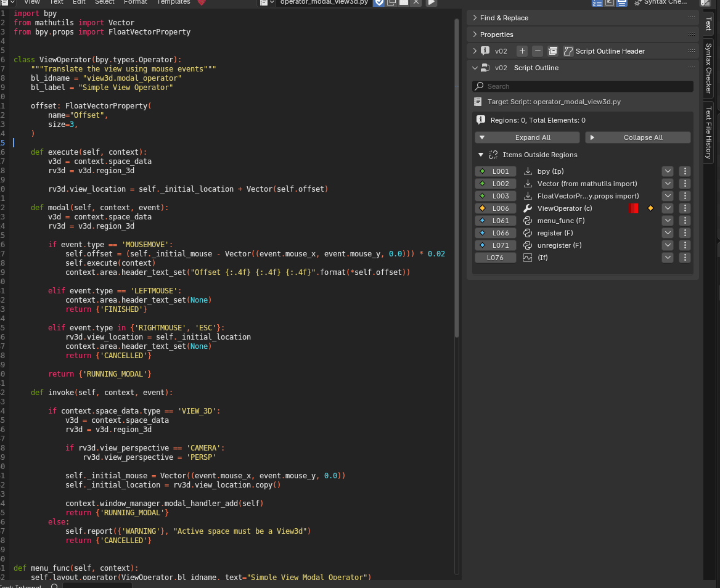Jump to line with the L001 button
The width and height of the screenshot is (720, 588).
click(496, 171)
